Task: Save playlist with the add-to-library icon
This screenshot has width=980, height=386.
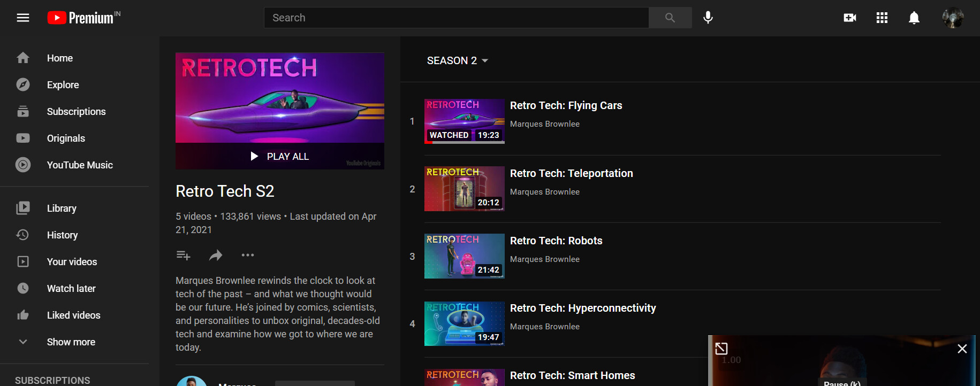Action: pos(184,256)
